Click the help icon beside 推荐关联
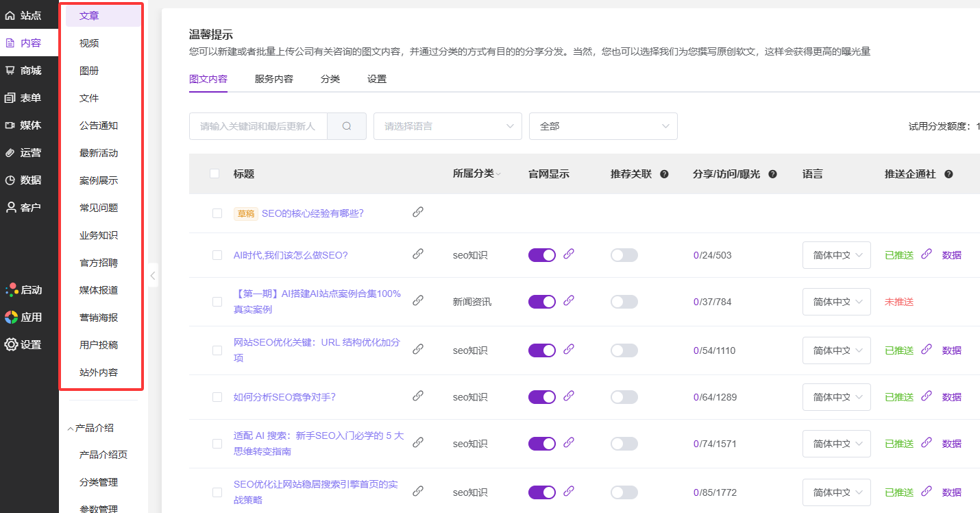The width and height of the screenshot is (980, 513). [664, 174]
